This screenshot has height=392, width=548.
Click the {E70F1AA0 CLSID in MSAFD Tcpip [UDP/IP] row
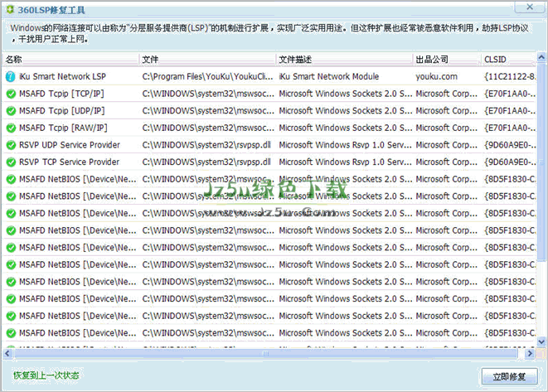510,111
